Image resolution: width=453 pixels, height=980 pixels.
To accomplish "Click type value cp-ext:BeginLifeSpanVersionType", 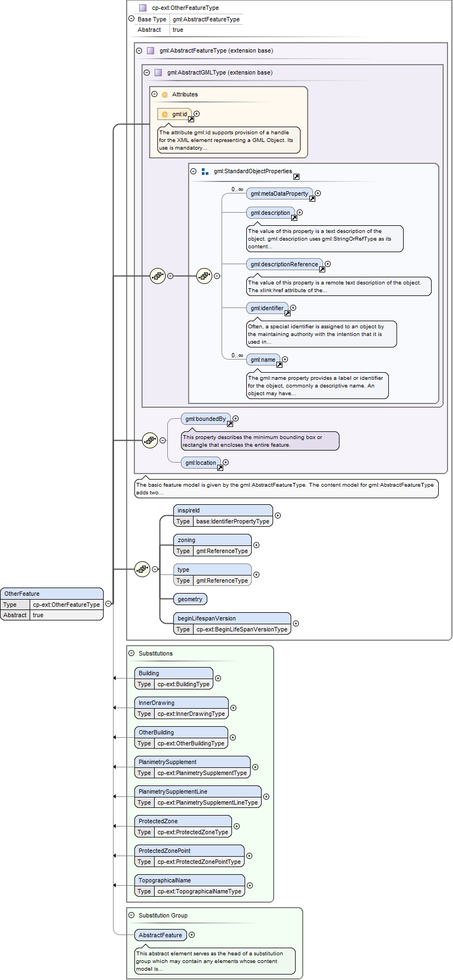I will click(x=242, y=629).
